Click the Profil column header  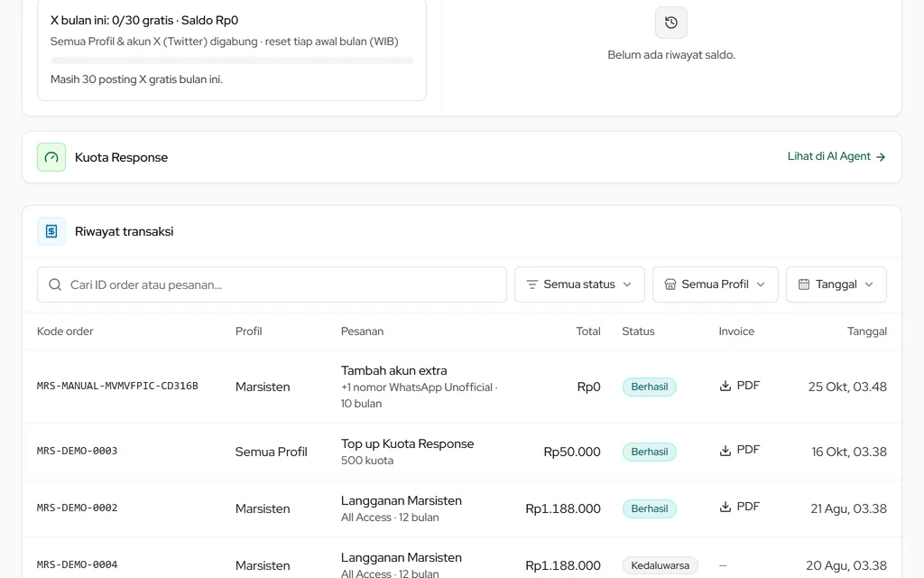[x=249, y=331]
